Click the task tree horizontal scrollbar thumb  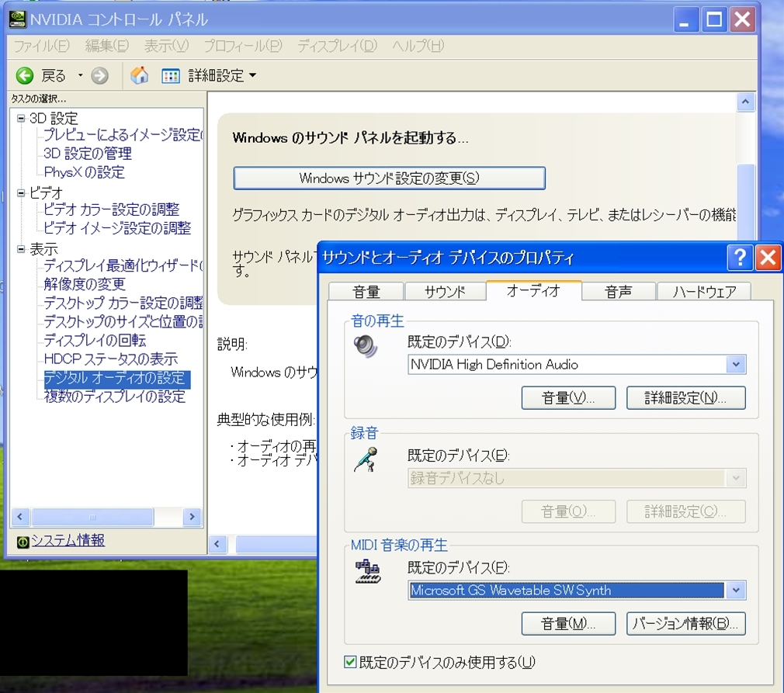click(x=92, y=517)
